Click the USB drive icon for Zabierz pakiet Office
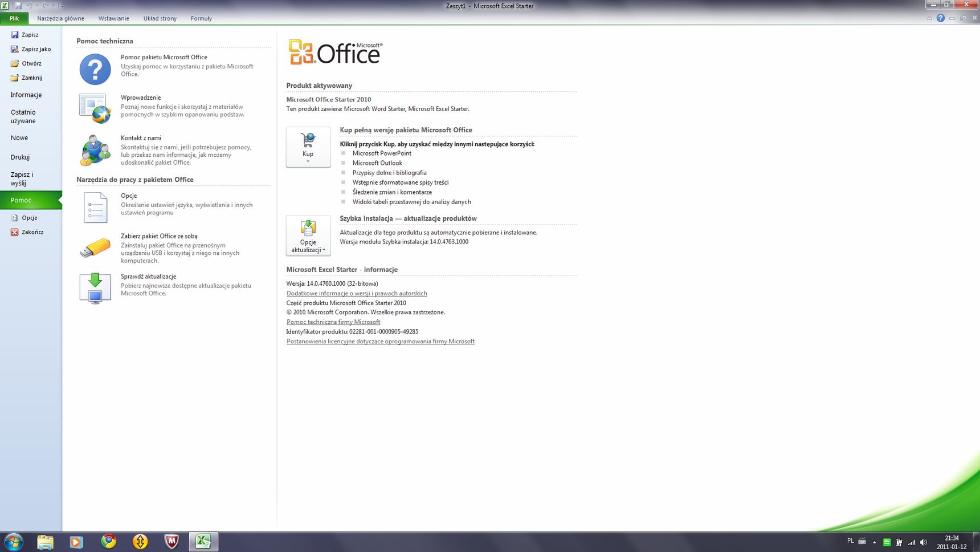Viewport: 980px width, 552px height. (x=95, y=248)
